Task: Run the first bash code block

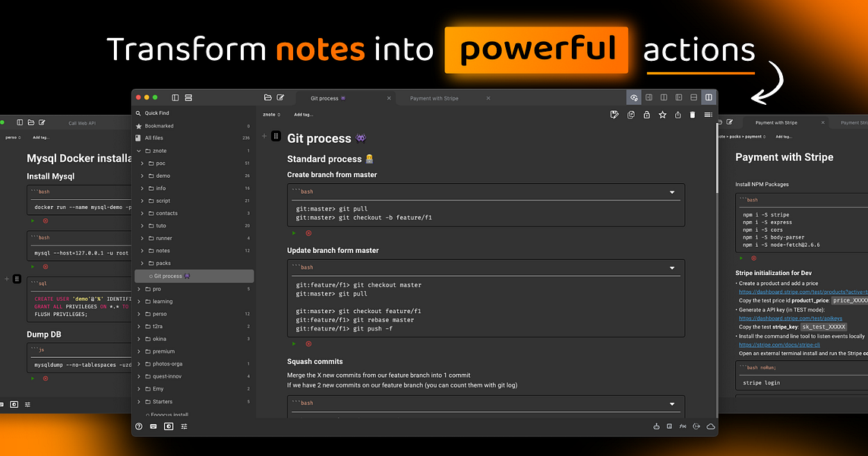Action: (293, 233)
